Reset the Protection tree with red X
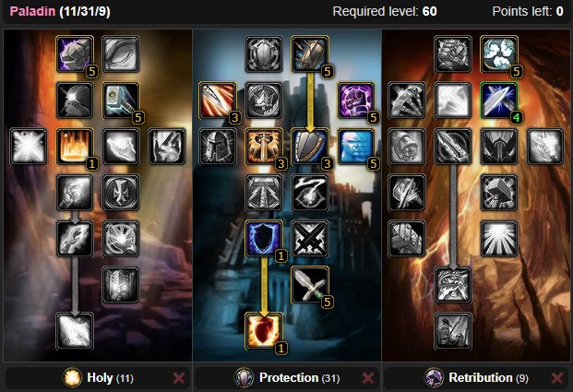Viewport: 573px width, 392px height. 368,378
